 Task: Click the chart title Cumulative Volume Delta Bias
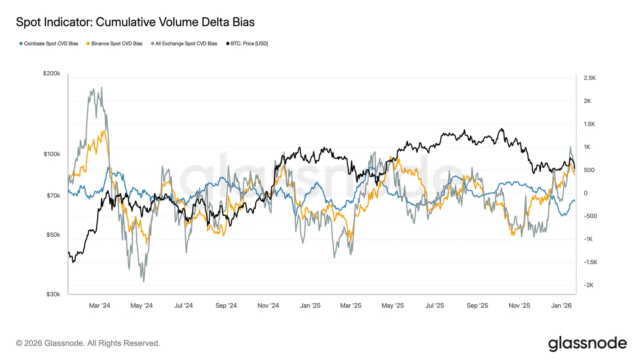click(135, 22)
